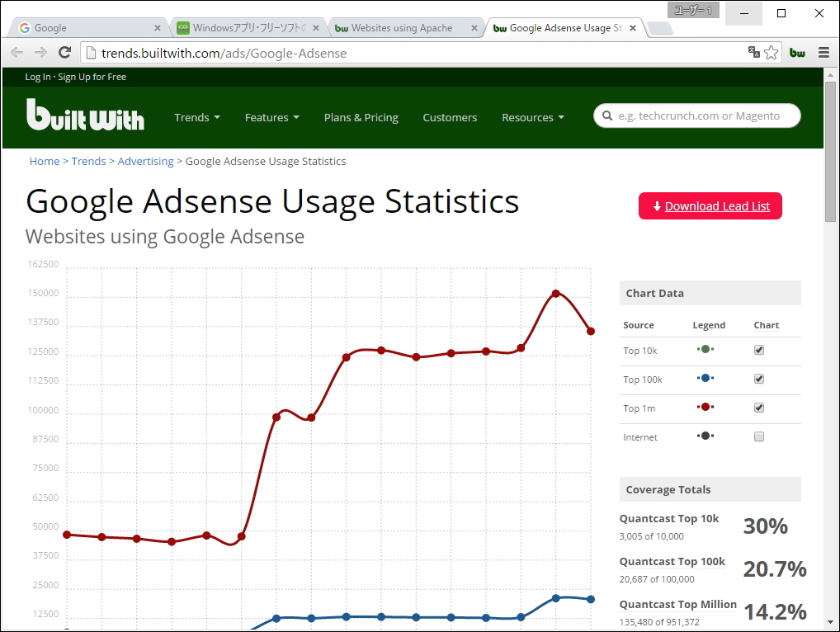This screenshot has height=632, width=840.
Task: Open the Trends dropdown menu
Action: point(196,117)
